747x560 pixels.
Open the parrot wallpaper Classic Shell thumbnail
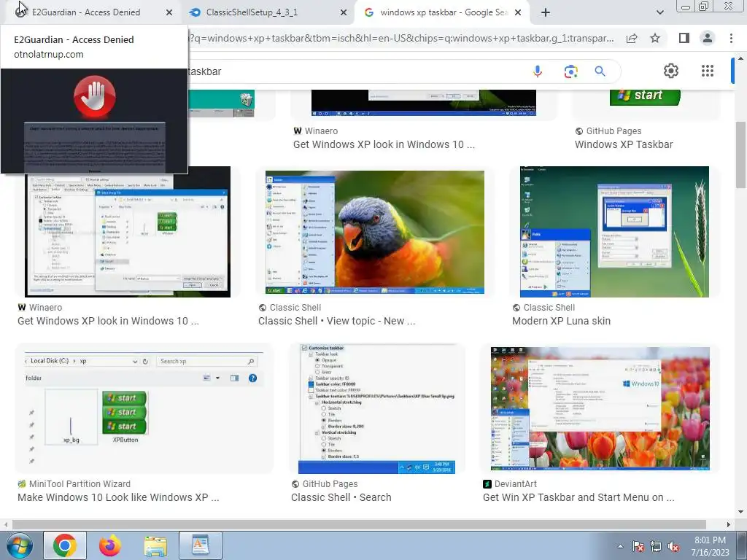(x=375, y=233)
